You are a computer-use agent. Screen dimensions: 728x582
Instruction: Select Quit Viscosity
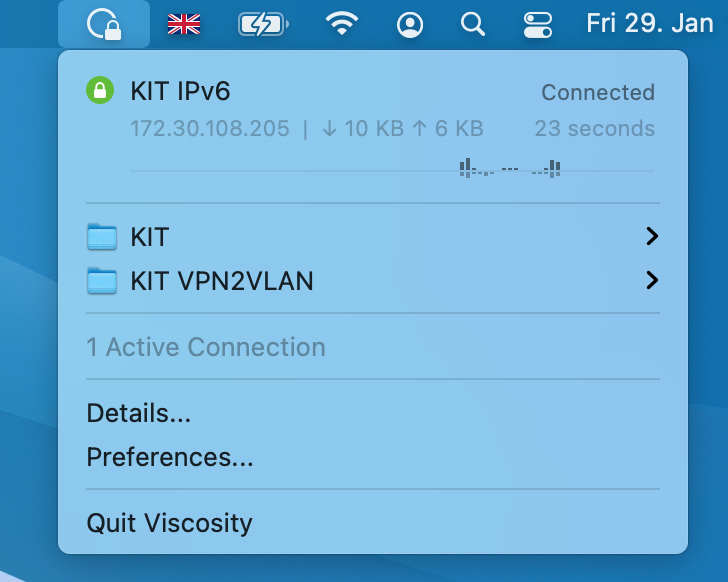coord(170,523)
